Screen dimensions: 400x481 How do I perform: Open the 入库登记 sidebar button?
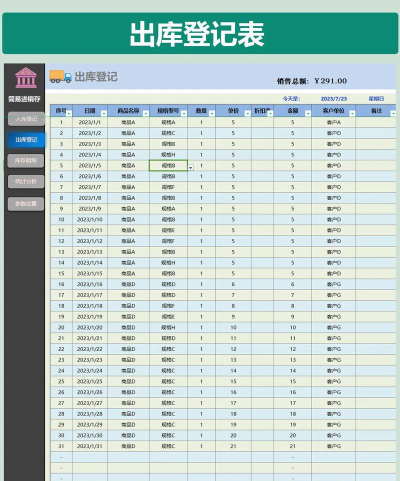tap(26, 119)
